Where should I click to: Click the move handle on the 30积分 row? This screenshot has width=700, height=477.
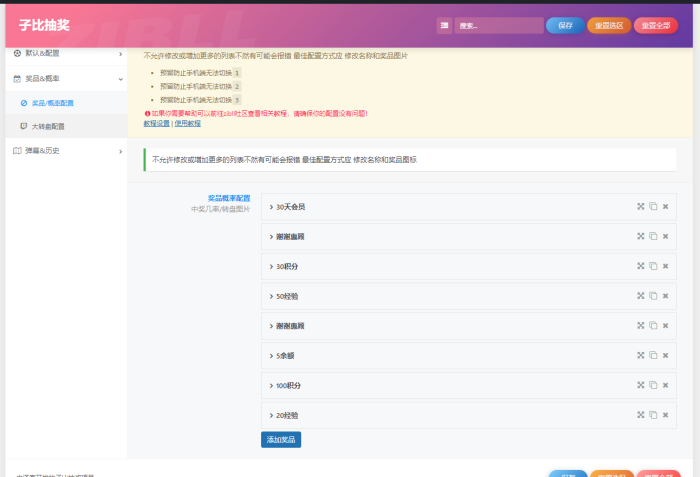(641, 266)
